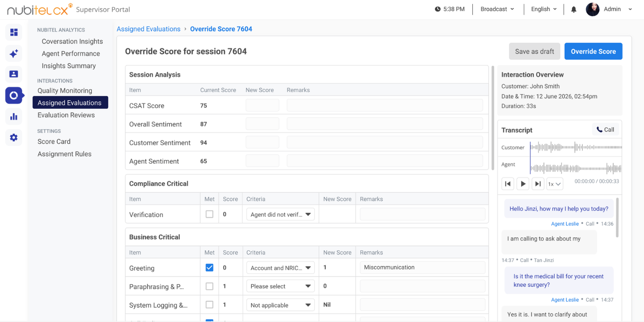
Task: Click the blue Override Score button
Action: coord(593,51)
